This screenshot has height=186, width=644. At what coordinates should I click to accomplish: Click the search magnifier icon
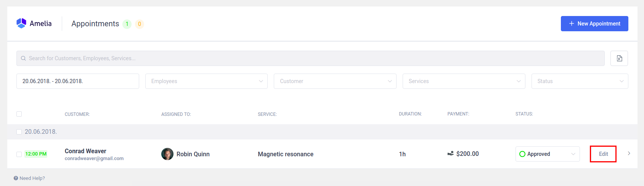(23, 58)
